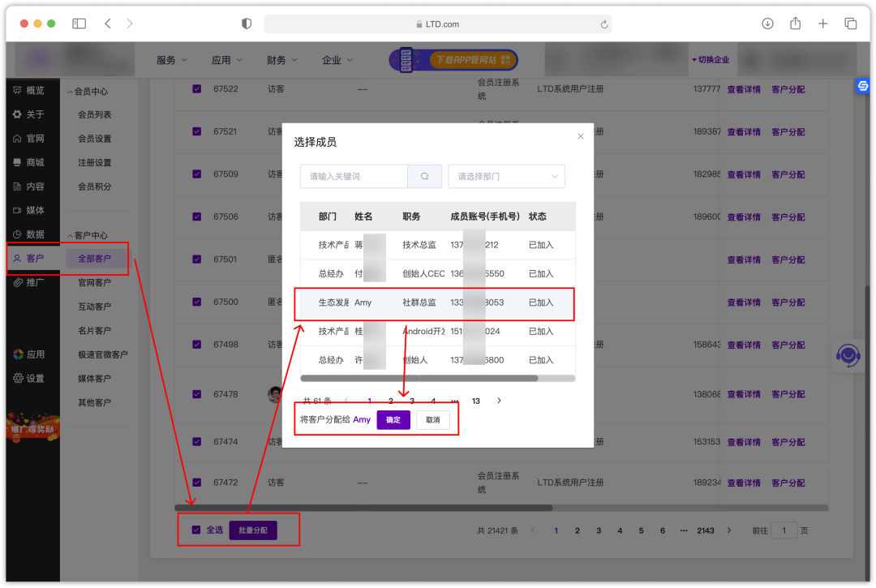Uncheck row 67500 checkbox
876x588 pixels.
(196, 302)
